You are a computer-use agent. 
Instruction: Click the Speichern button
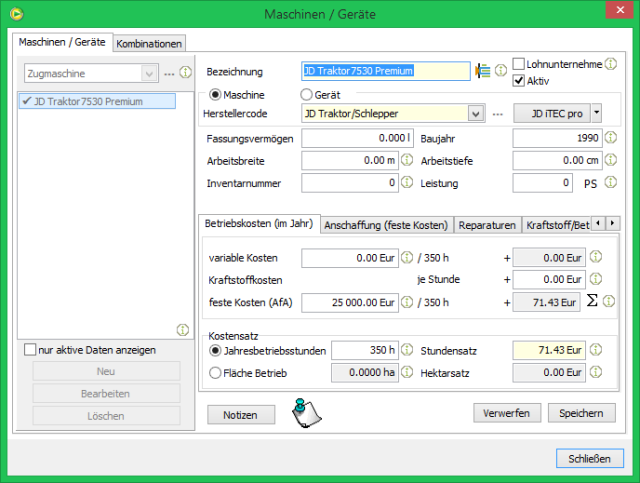[x=581, y=413]
